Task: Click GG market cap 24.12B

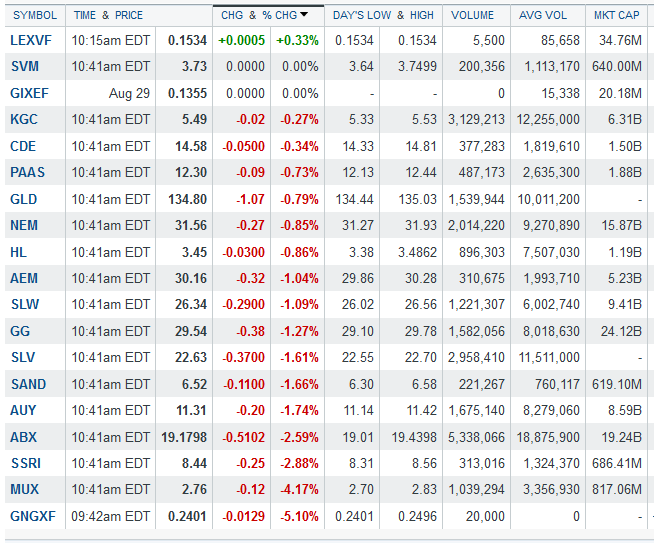Action: pyautogui.click(x=621, y=331)
